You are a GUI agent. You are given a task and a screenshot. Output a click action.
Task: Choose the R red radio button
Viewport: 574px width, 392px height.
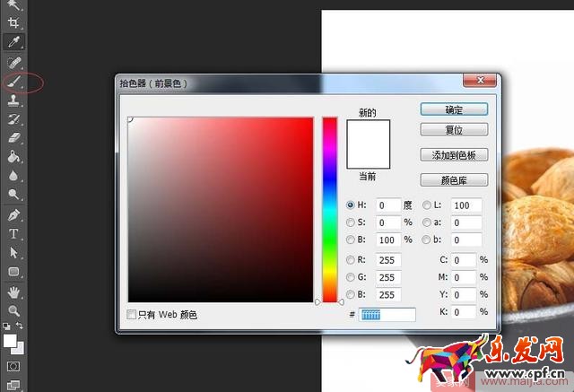pyautogui.click(x=351, y=260)
